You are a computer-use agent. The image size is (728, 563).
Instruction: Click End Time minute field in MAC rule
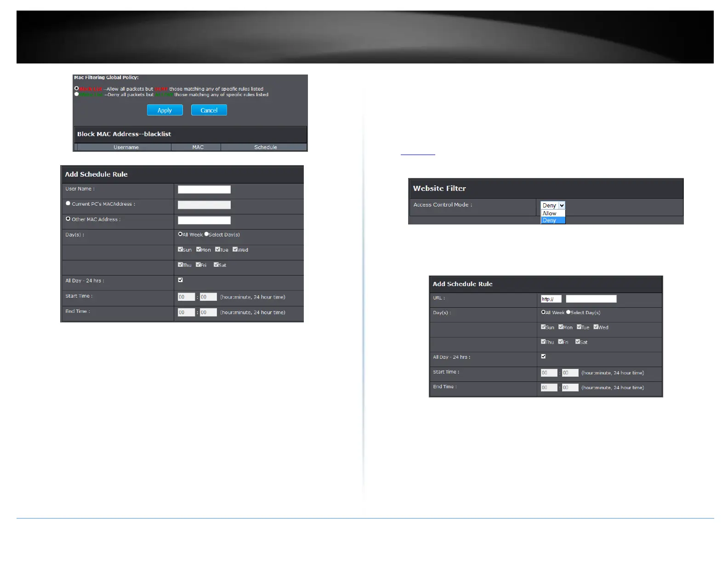pos(208,312)
